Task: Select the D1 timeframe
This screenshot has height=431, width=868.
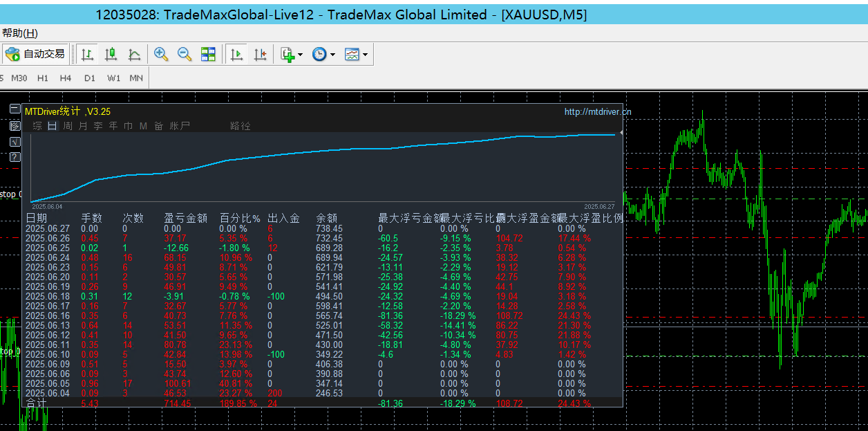Action: coord(90,78)
